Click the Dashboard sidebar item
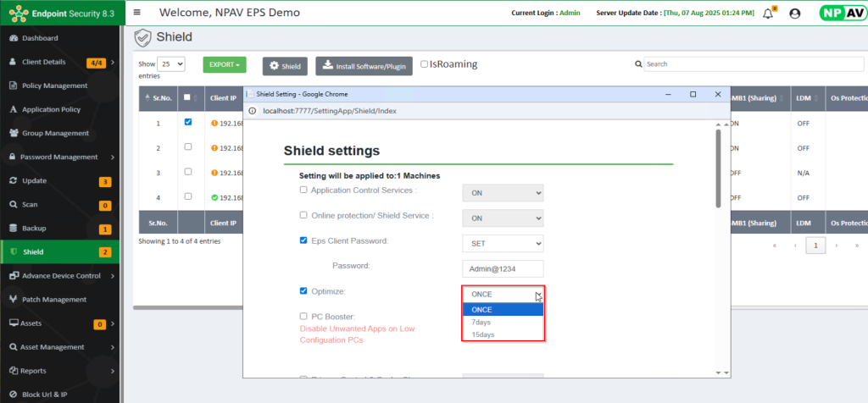Viewport: 868px width, 403px height. point(41,38)
